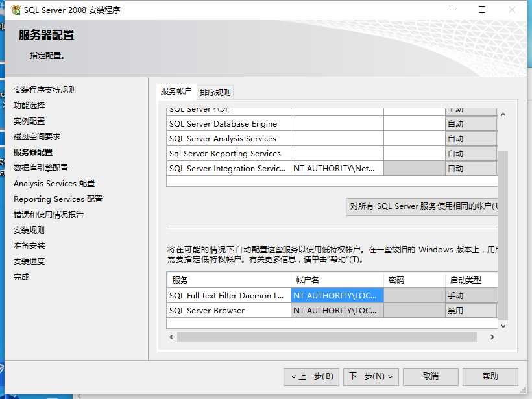Click SQL Server Database Engine service row label
The height and width of the screenshot is (399, 532).
point(228,124)
